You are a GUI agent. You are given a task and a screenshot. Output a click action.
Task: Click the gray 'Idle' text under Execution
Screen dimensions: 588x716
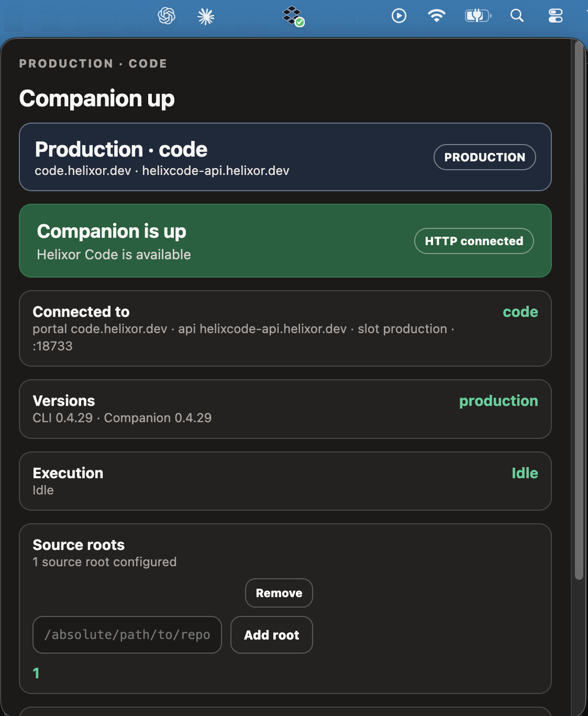tap(43, 490)
